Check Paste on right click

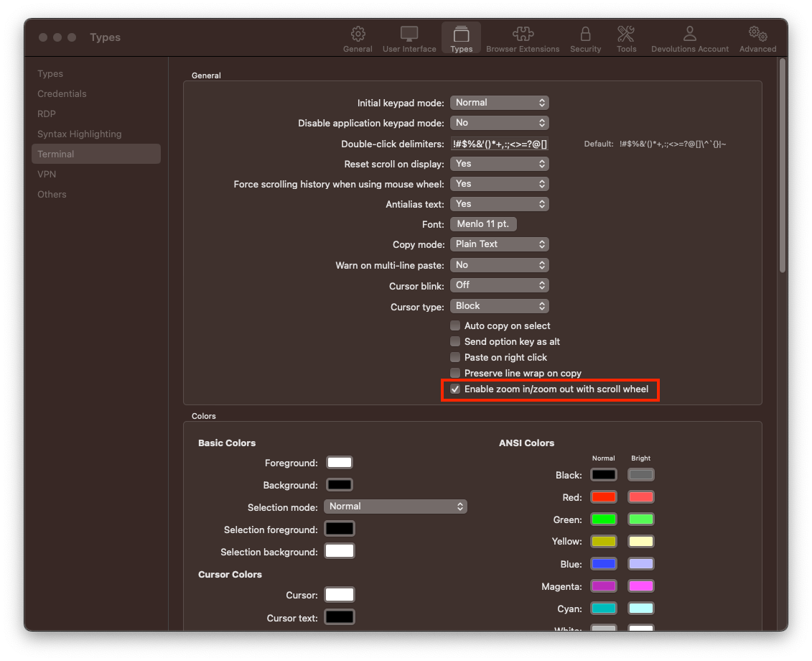pyautogui.click(x=455, y=357)
